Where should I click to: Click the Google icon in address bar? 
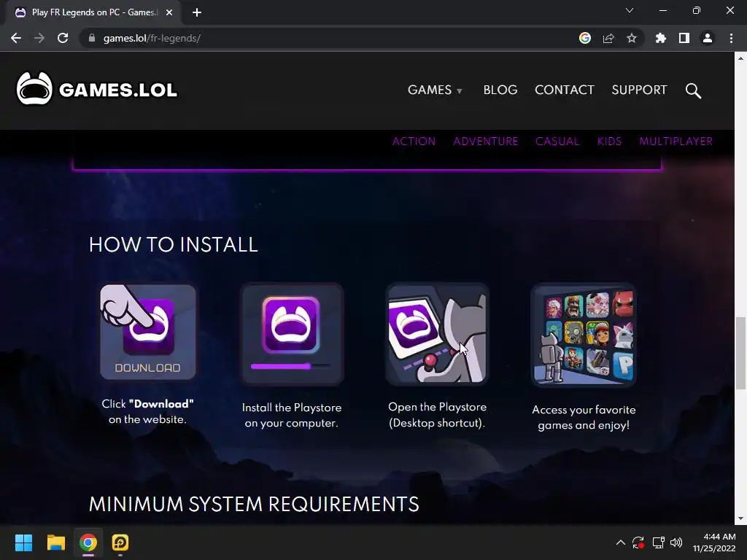[x=585, y=38]
